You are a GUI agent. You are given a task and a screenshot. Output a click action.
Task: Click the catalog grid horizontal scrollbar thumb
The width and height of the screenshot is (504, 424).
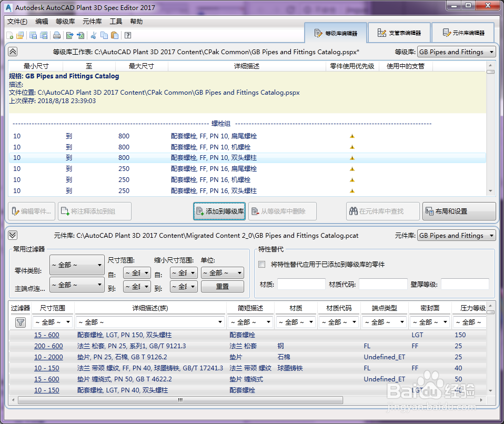[180, 400]
